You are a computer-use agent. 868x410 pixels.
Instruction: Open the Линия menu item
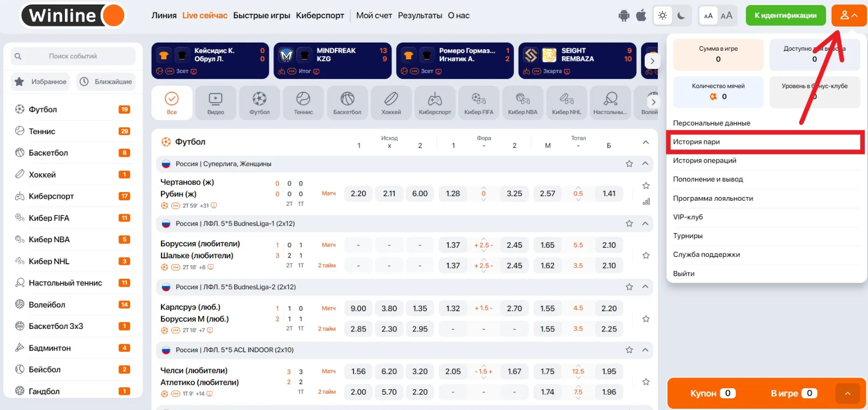(164, 16)
